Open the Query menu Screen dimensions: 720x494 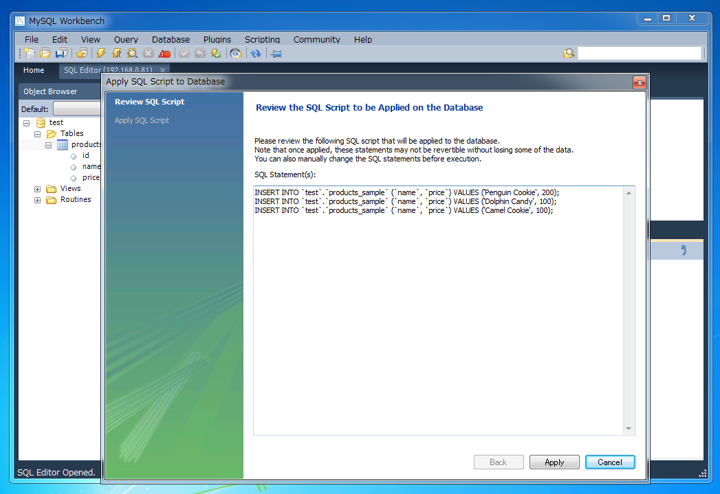pyautogui.click(x=126, y=39)
